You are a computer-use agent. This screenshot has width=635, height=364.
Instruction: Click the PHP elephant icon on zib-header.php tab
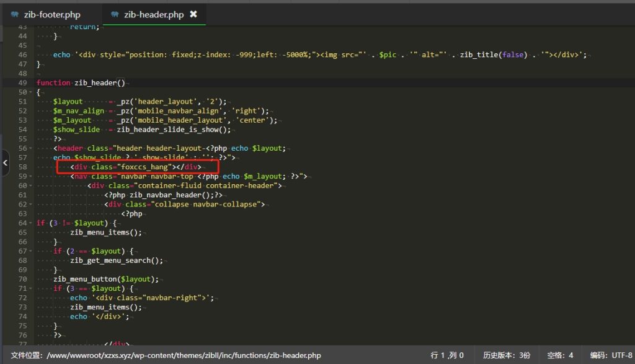click(115, 14)
